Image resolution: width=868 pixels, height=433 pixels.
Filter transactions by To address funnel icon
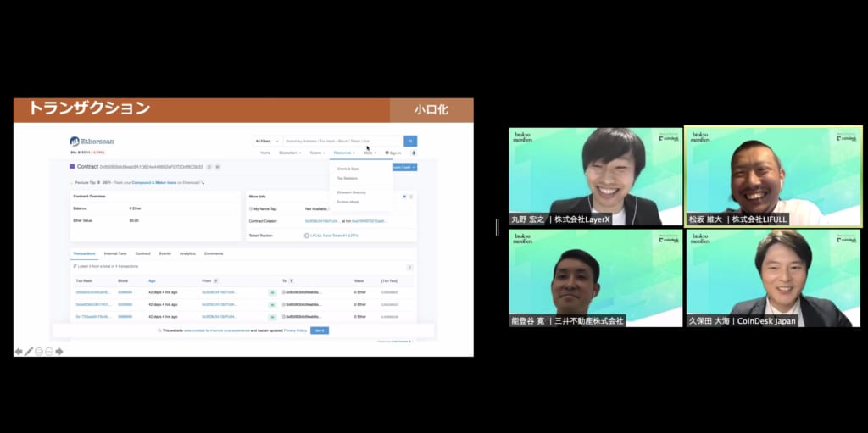pyautogui.click(x=292, y=281)
